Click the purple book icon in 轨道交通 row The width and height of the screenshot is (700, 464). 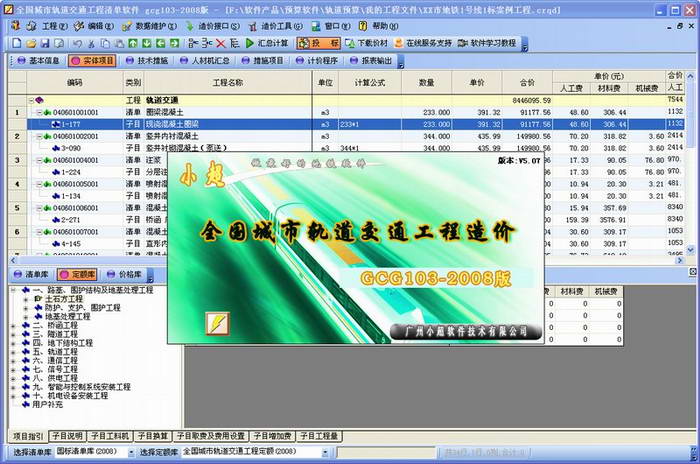tap(39, 100)
